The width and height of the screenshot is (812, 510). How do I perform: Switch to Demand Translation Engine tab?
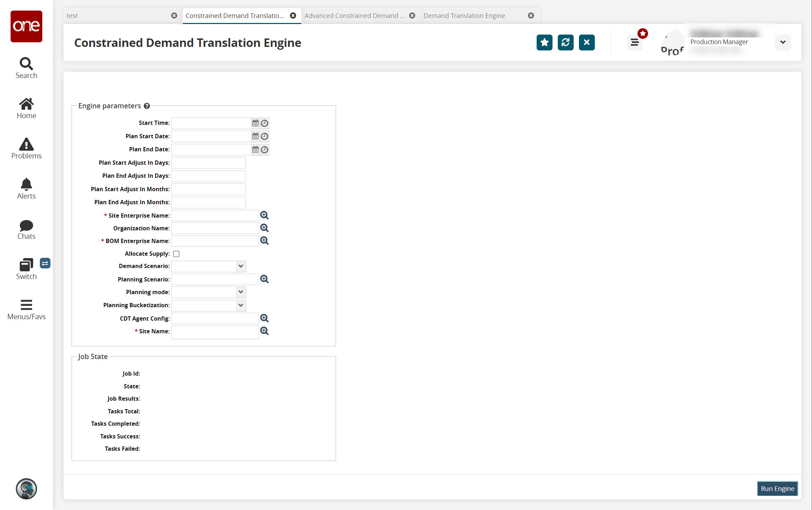tap(464, 16)
